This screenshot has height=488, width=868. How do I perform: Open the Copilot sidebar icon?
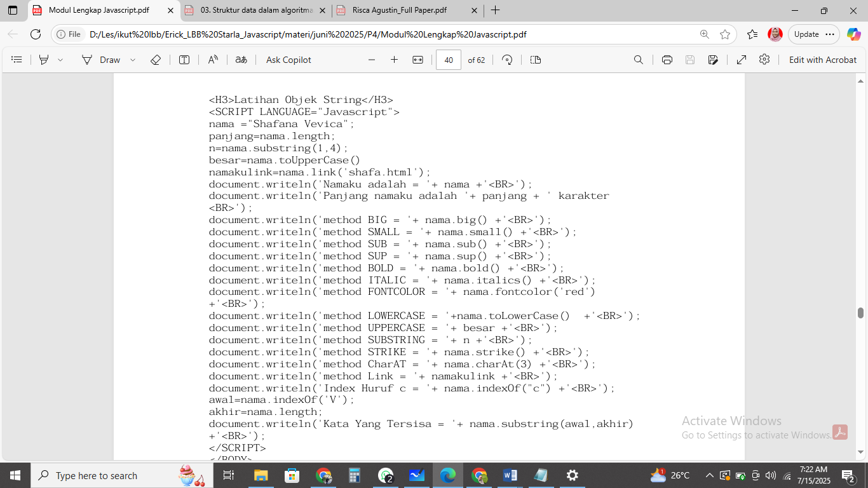tap(853, 34)
